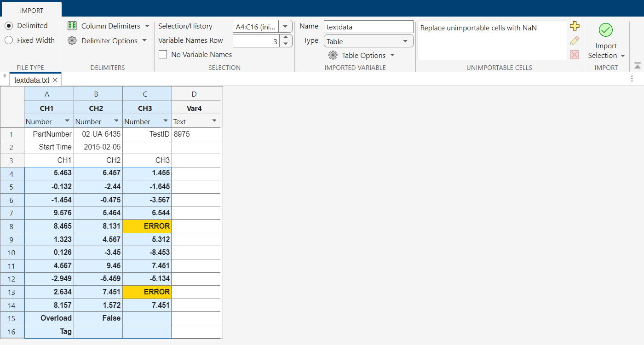The image size is (644, 345).
Task: Click the Table Options gear icon
Action: [x=333, y=55]
